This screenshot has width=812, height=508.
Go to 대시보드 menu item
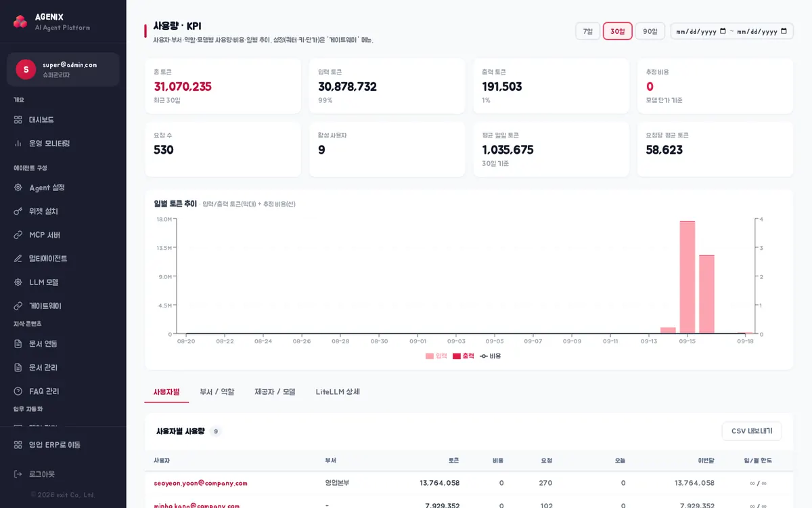tap(63, 120)
